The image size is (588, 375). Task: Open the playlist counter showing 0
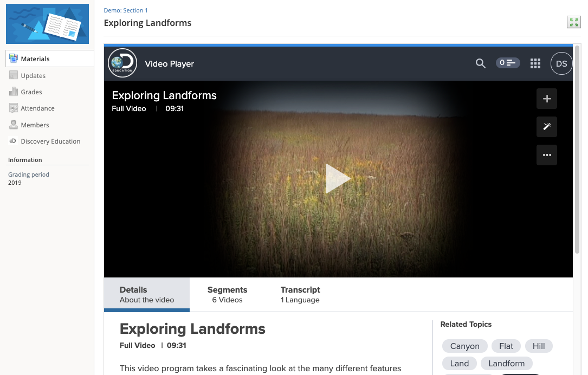click(508, 63)
